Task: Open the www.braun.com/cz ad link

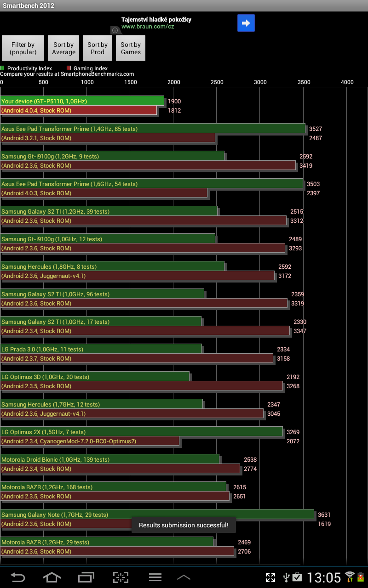Action: coord(148,27)
